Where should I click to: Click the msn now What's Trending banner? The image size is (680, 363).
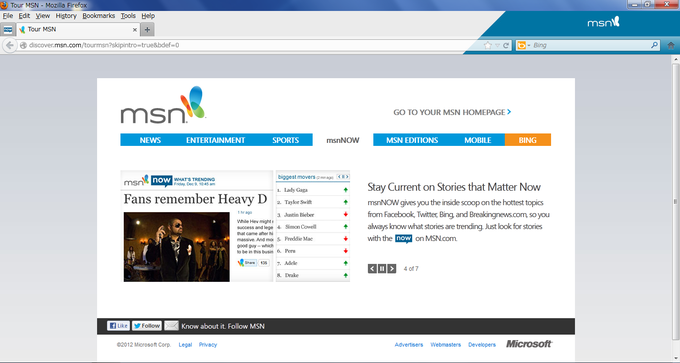pos(170,180)
